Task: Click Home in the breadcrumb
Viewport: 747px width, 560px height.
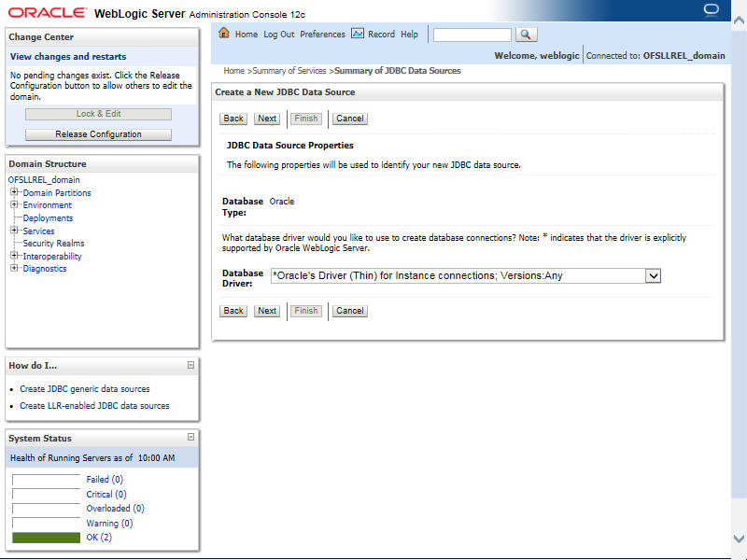Action: 234,71
